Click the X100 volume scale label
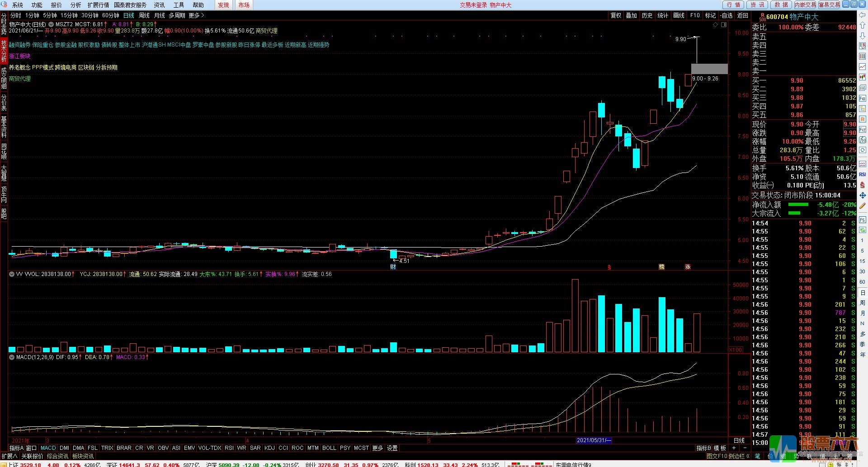This screenshot has width=868, height=467. pos(736,350)
